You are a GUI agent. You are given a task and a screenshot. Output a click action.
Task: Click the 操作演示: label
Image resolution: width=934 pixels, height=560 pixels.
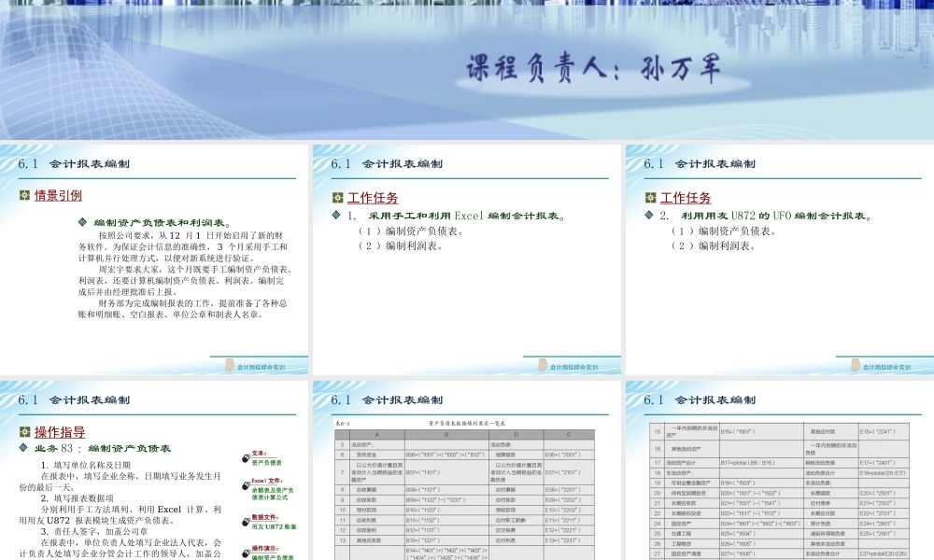pyautogui.click(x=264, y=549)
